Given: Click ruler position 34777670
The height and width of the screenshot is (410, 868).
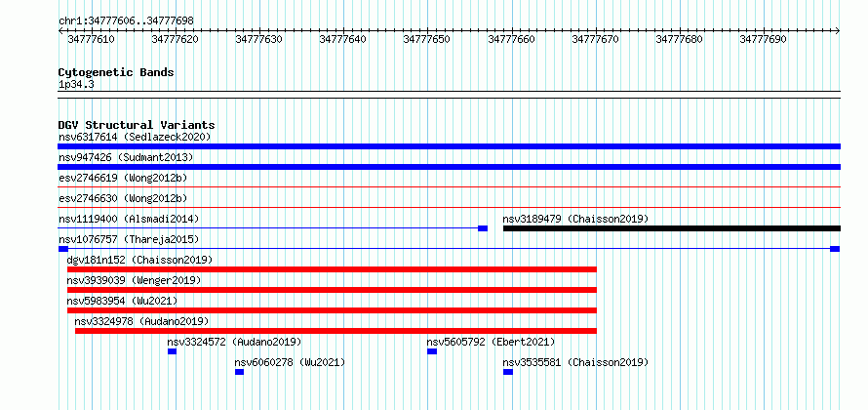Looking at the screenshot, I should [x=596, y=39].
